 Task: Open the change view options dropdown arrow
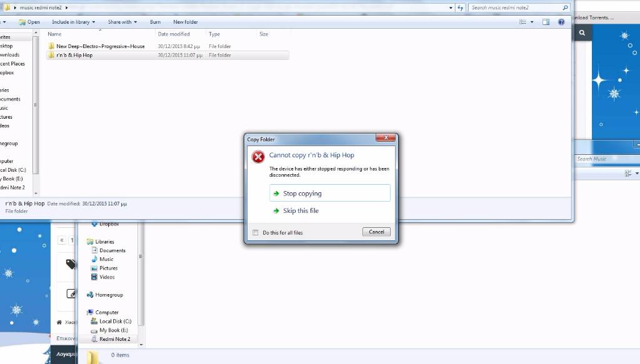point(532,22)
